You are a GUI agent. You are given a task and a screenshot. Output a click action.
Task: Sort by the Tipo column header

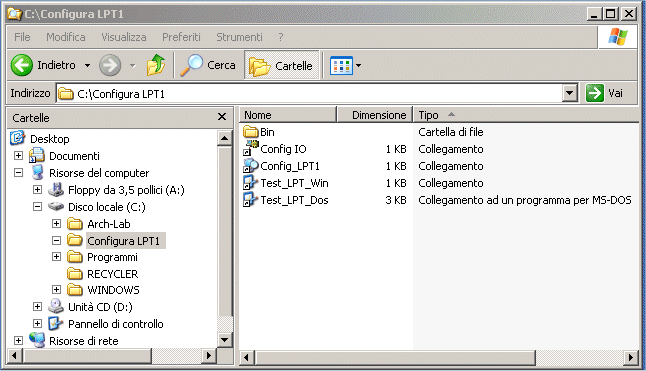pyautogui.click(x=526, y=115)
